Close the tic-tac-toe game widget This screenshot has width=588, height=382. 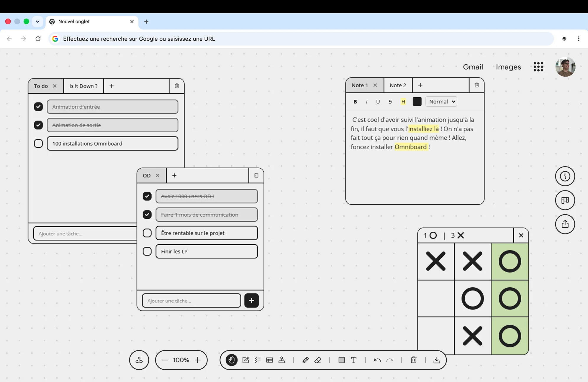click(521, 236)
